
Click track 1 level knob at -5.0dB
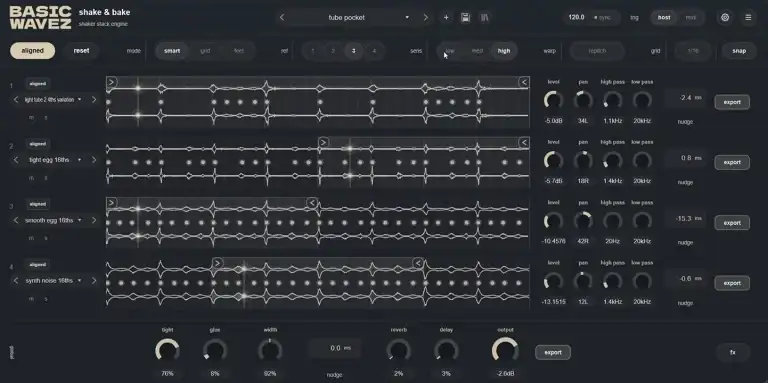tap(553, 100)
